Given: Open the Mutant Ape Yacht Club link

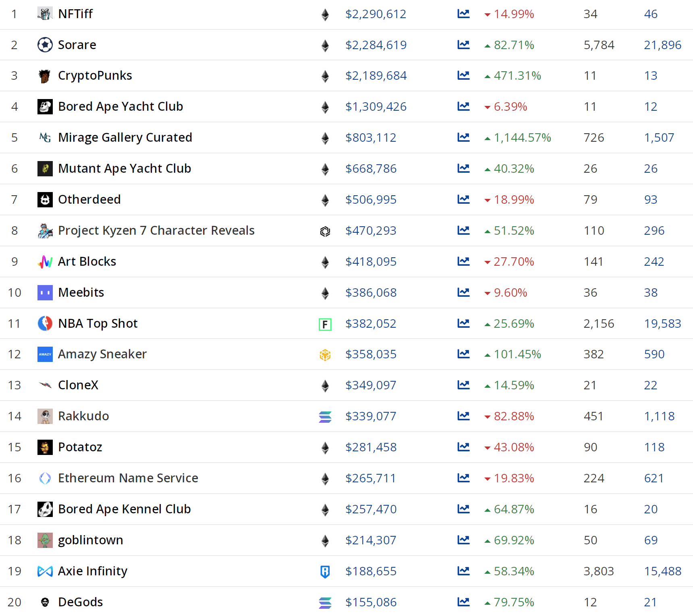Looking at the screenshot, I should (124, 169).
